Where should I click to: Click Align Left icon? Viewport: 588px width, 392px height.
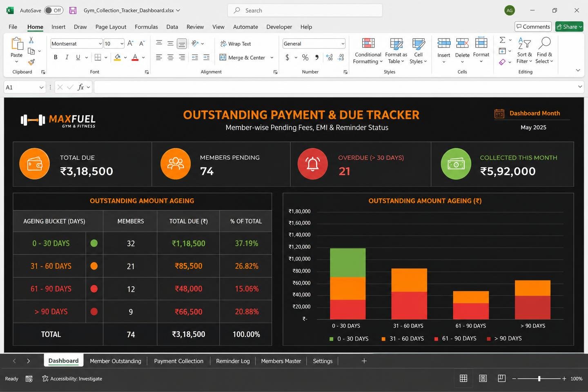tap(159, 58)
